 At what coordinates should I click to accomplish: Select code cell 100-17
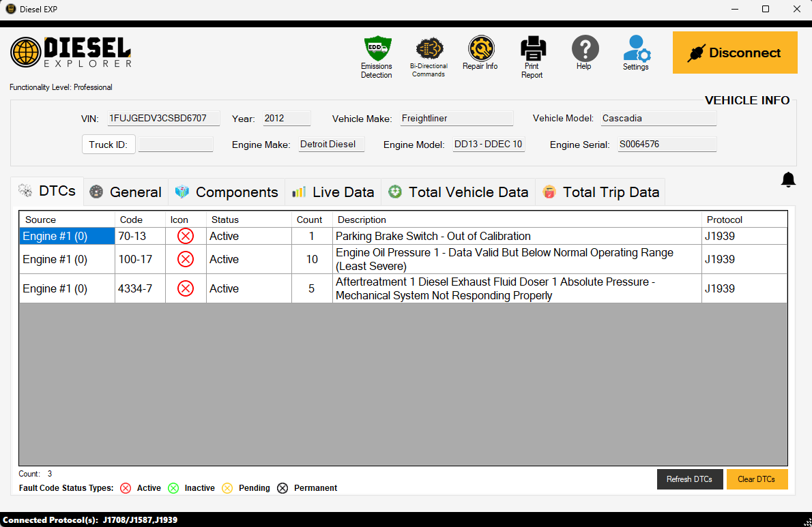click(140, 259)
